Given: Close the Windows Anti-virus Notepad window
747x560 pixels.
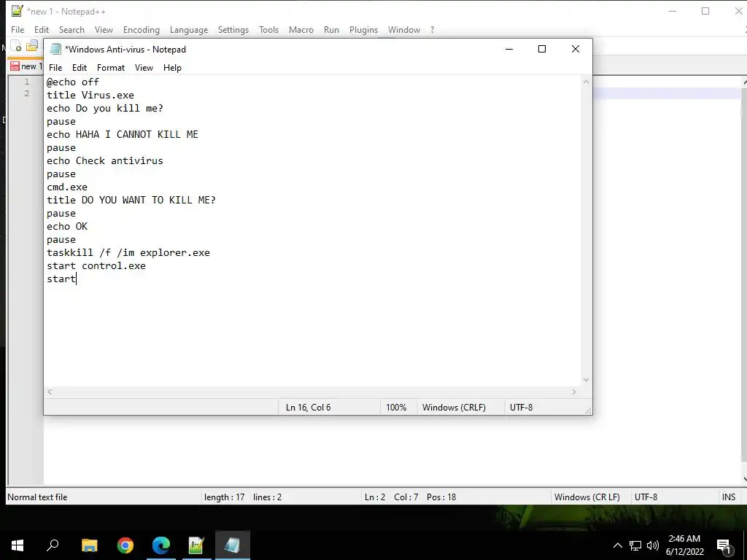Looking at the screenshot, I should tap(576, 49).
